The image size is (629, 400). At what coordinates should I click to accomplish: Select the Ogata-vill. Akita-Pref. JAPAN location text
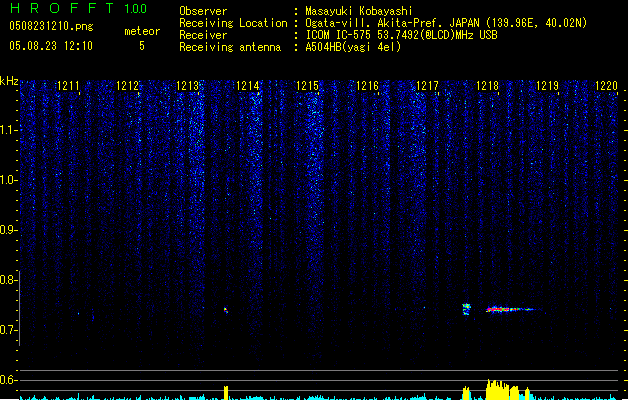point(446,23)
